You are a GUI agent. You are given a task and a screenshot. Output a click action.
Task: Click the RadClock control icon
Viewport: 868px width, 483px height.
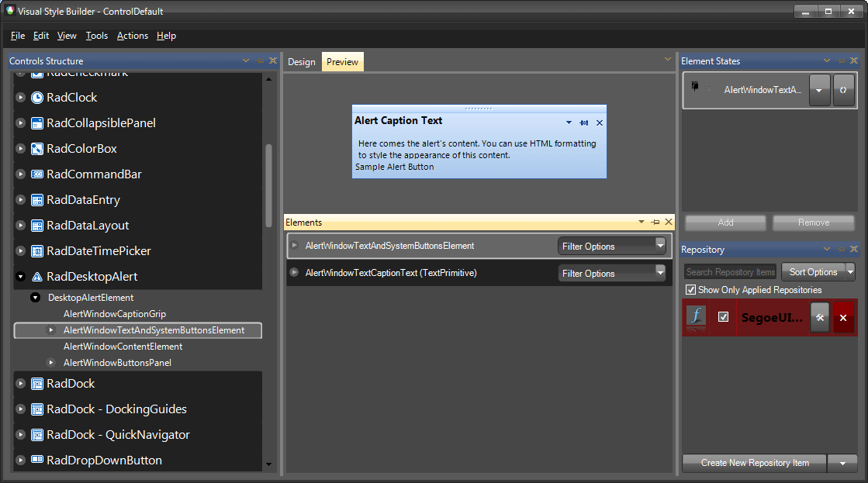tap(36, 97)
